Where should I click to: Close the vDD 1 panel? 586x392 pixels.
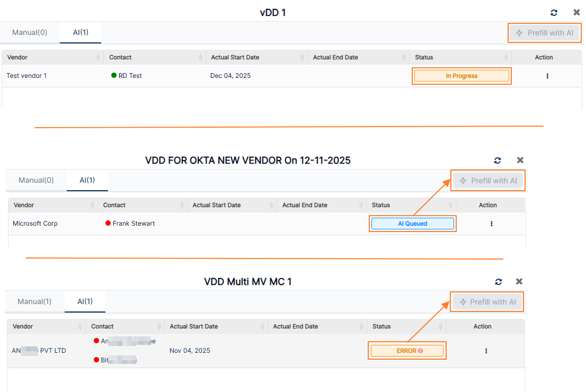pyautogui.click(x=576, y=13)
